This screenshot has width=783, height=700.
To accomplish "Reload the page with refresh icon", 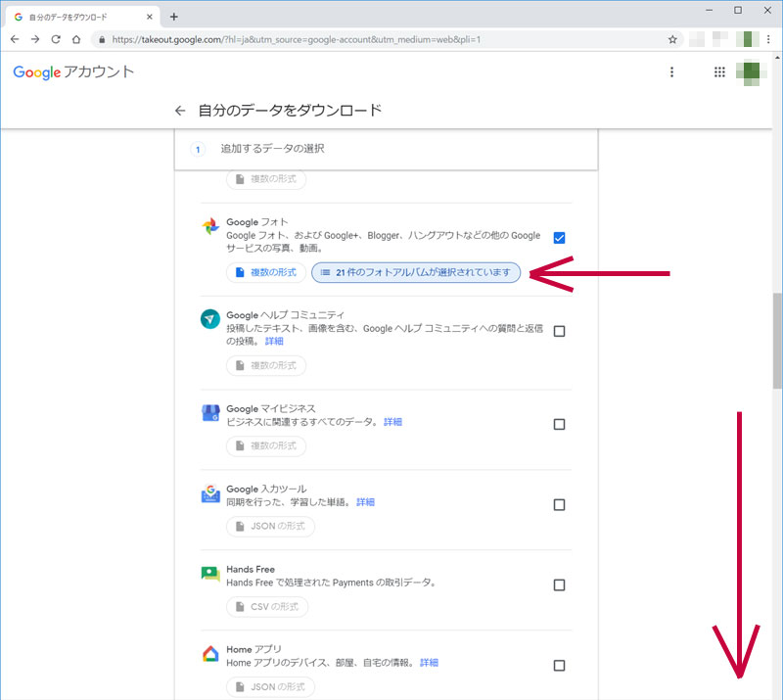I will coord(56,39).
